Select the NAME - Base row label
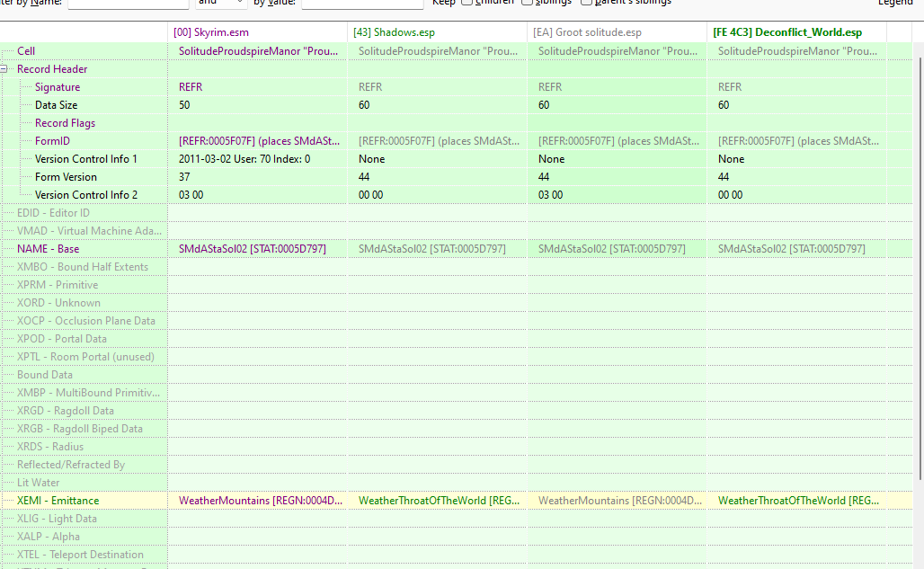 (x=48, y=249)
